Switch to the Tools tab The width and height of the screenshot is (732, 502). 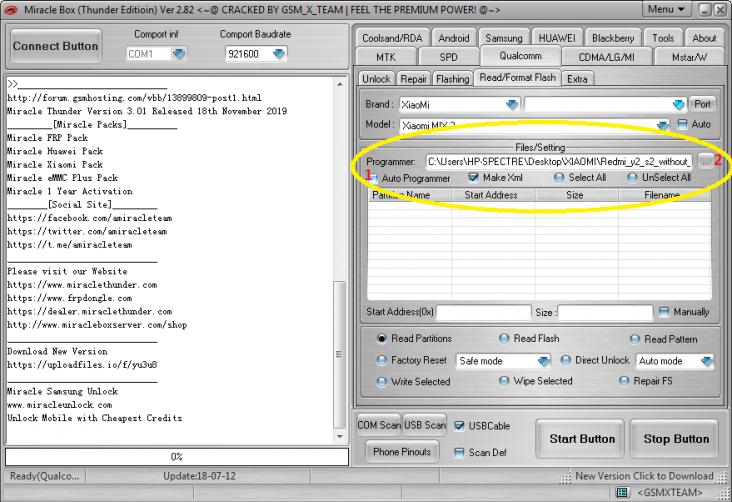click(663, 38)
